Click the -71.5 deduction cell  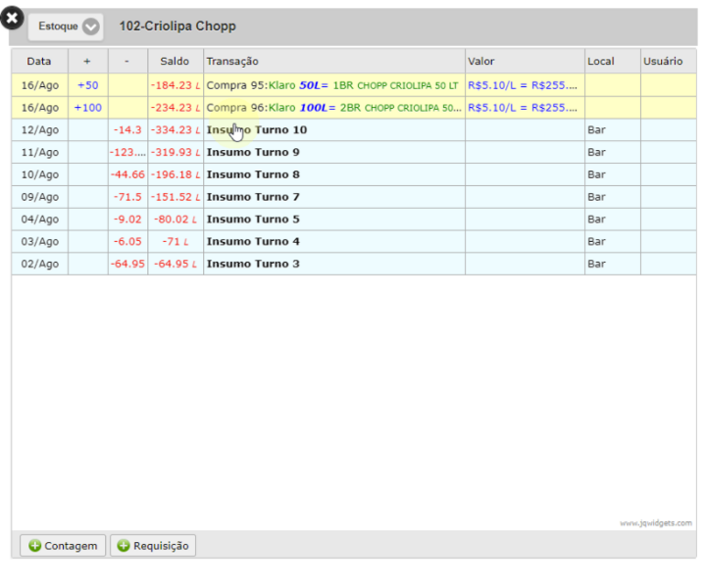127,197
